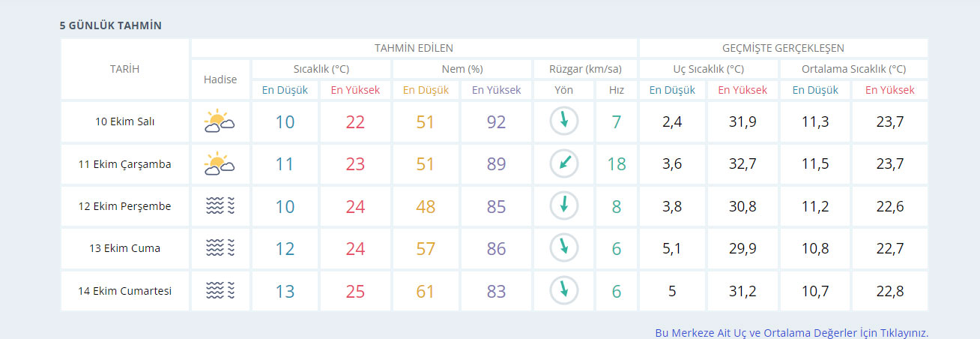Click the 5 GÜNLÜK TAHMİN heading

pos(111,25)
